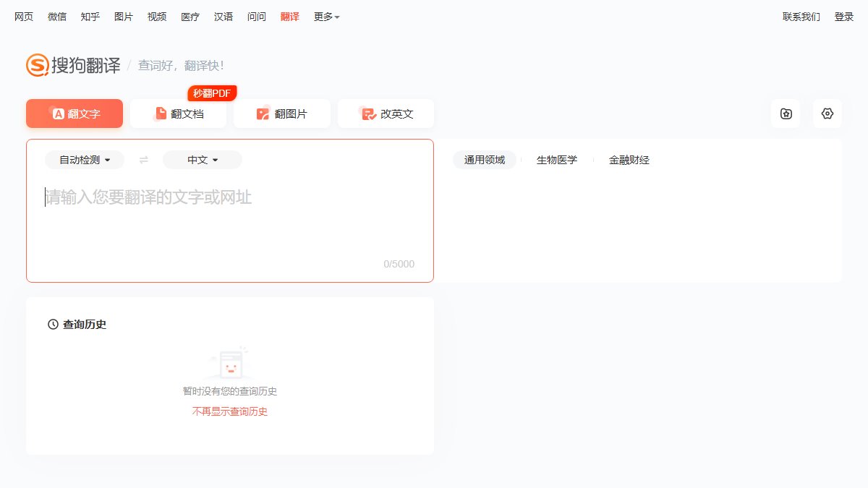The image size is (868, 488).
Task: Open the 联系我们 link
Action: [x=801, y=17]
